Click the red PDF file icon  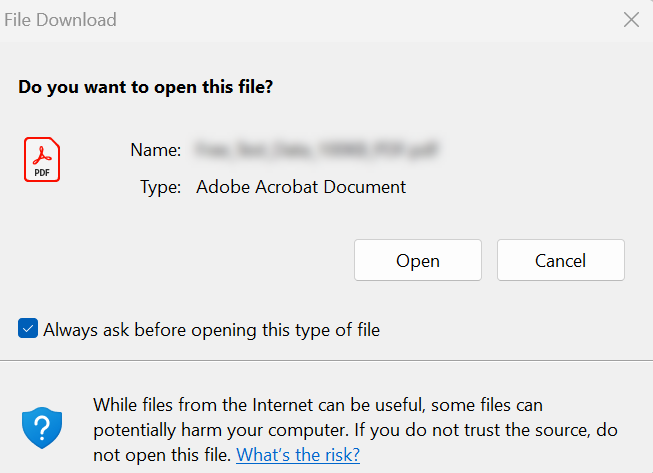point(42,160)
